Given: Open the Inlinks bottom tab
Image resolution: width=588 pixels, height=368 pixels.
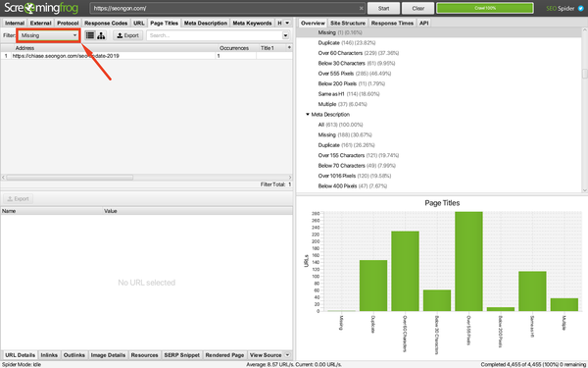Looking at the screenshot, I should click(49, 355).
